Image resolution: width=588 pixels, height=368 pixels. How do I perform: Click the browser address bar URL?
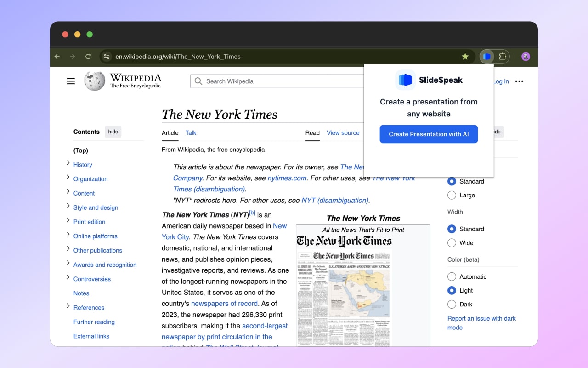click(x=178, y=57)
